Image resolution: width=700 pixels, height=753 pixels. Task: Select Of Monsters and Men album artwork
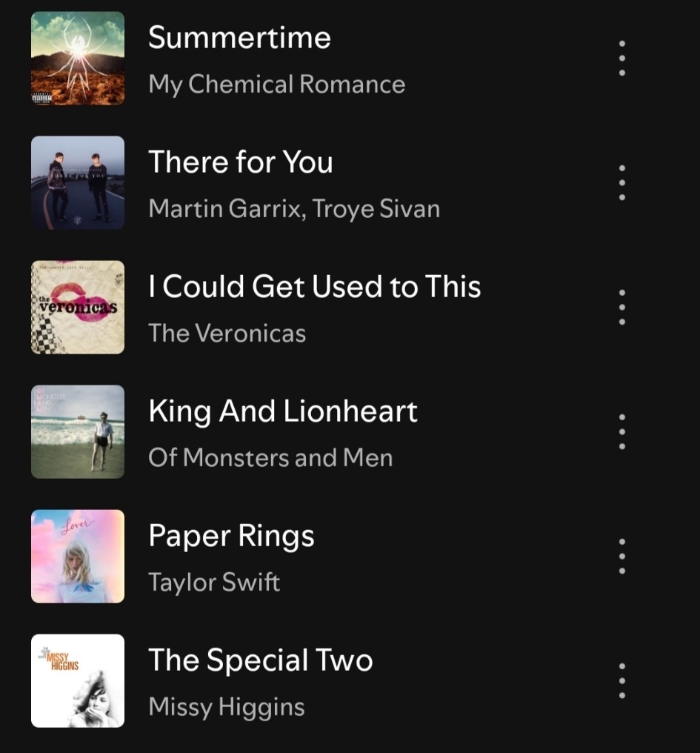(78, 432)
